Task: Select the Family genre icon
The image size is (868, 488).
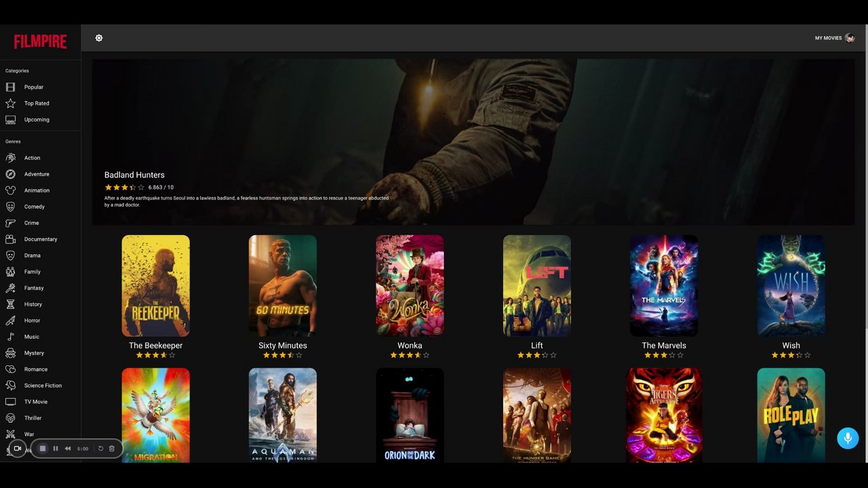Action: [10, 272]
